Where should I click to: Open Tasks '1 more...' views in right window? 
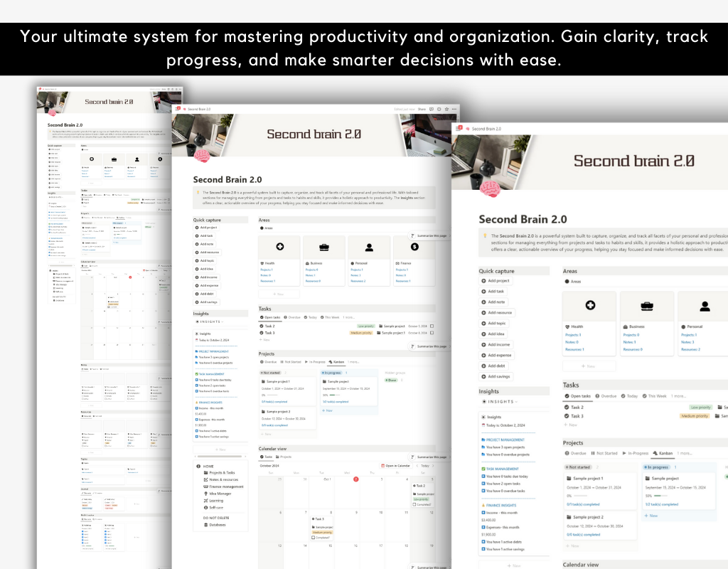pos(678,395)
